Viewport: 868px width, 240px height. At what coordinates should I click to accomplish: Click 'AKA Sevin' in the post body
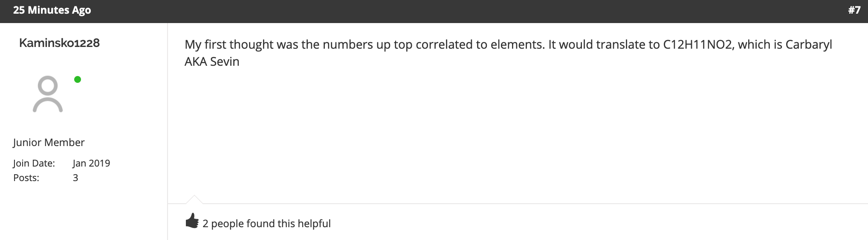pos(212,61)
